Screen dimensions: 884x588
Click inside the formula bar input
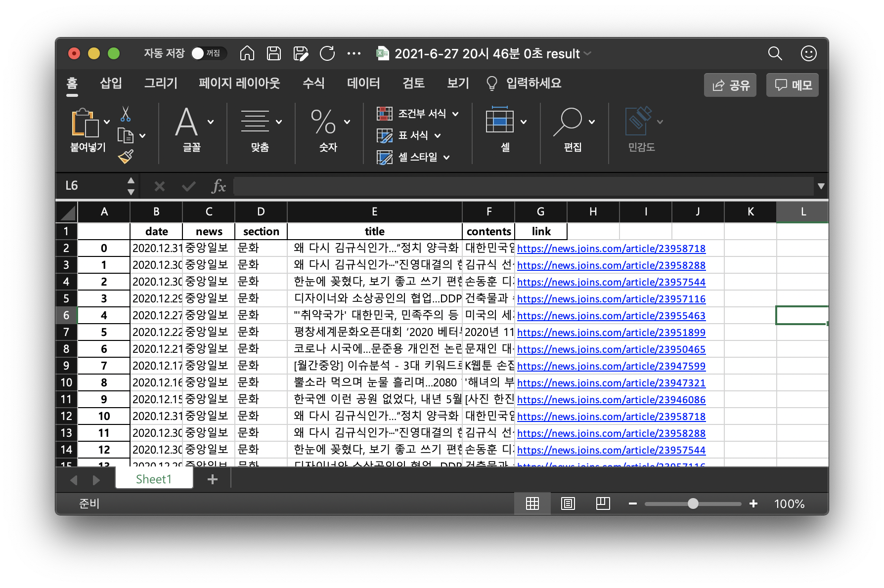point(523,186)
